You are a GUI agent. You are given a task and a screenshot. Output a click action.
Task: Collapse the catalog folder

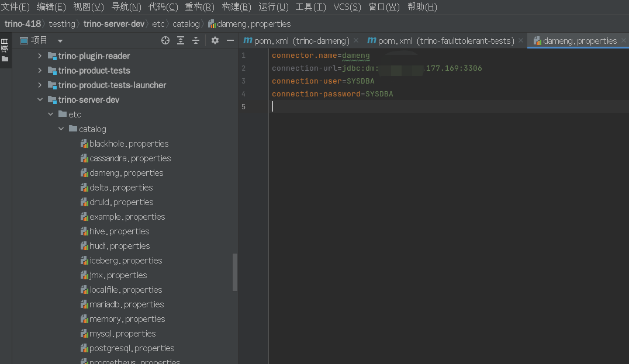coord(61,129)
